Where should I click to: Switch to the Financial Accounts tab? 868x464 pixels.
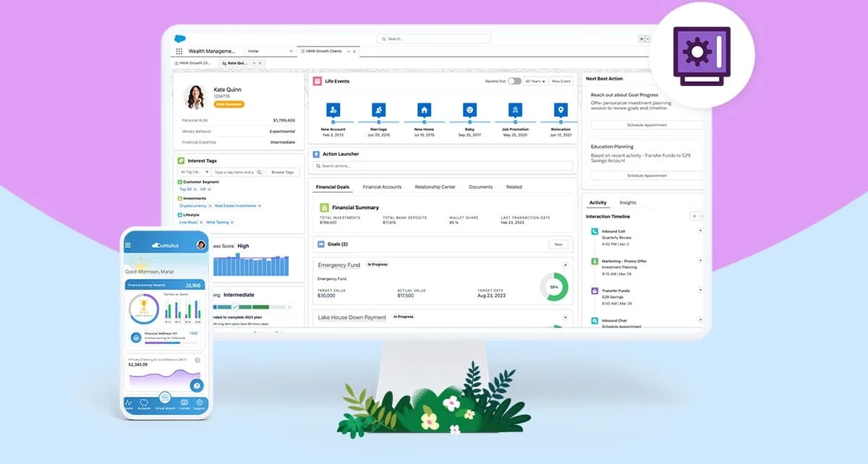coord(382,187)
